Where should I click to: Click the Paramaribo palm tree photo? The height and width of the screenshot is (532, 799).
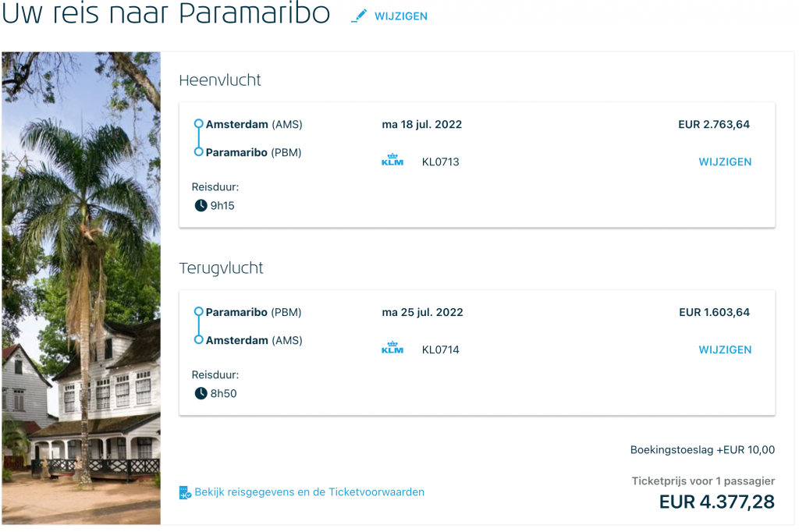(81, 288)
